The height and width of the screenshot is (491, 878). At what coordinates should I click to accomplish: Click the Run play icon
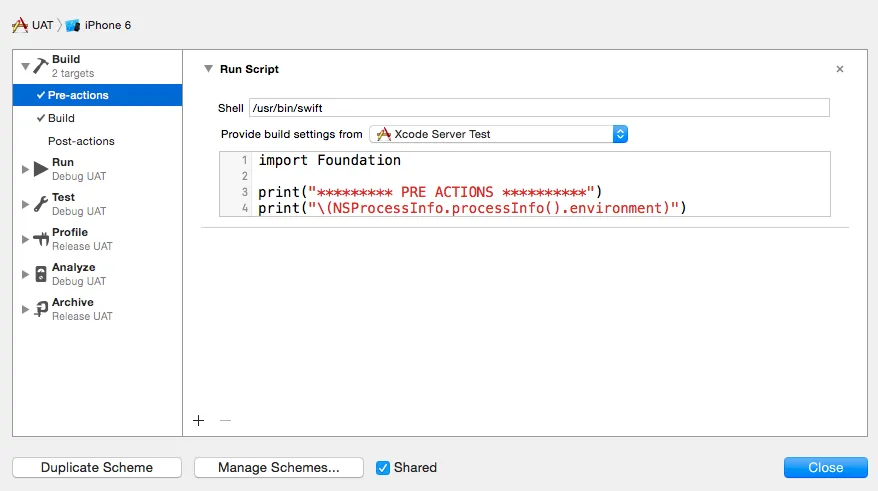pos(41,169)
